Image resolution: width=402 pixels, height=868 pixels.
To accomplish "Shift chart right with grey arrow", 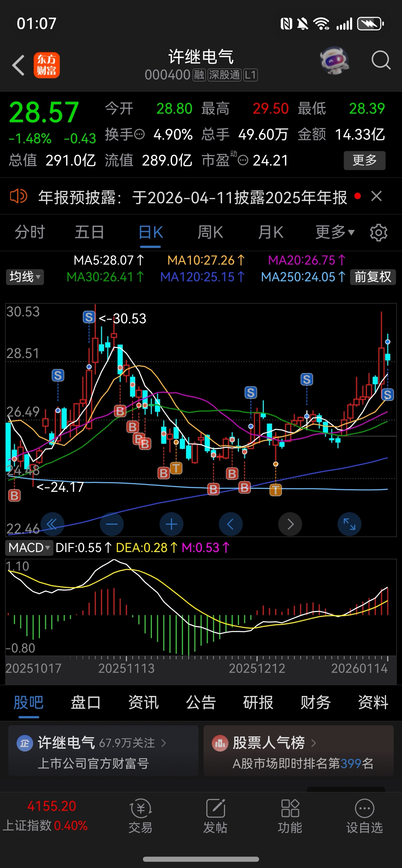I will [x=290, y=524].
